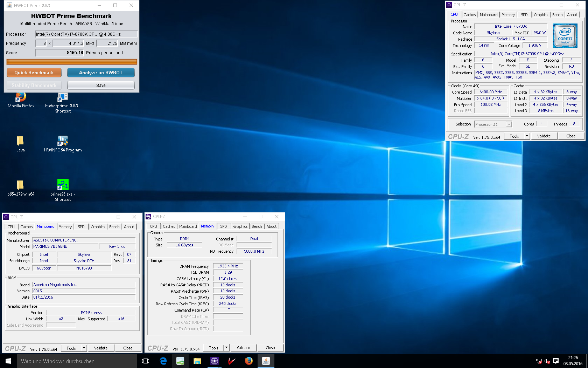Open the photo app taskbar icon

[180, 361]
